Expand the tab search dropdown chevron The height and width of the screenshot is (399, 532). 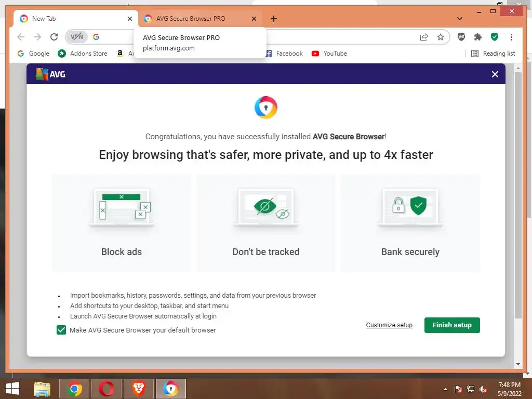460,19
